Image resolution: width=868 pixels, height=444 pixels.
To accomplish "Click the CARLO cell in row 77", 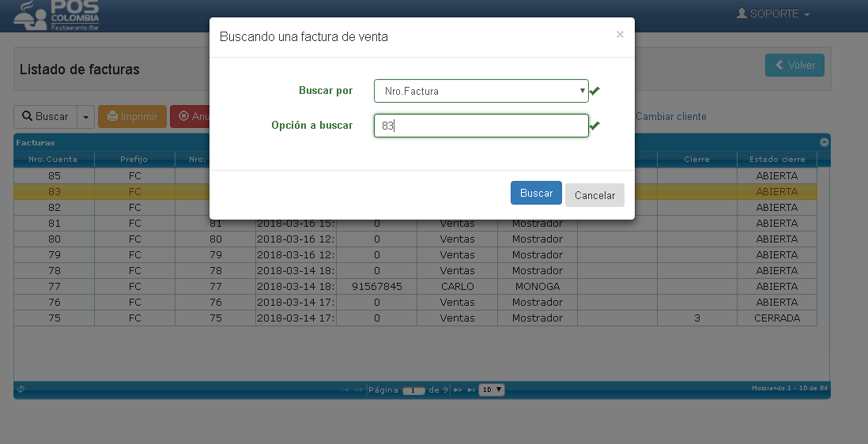I will coord(457,287).
